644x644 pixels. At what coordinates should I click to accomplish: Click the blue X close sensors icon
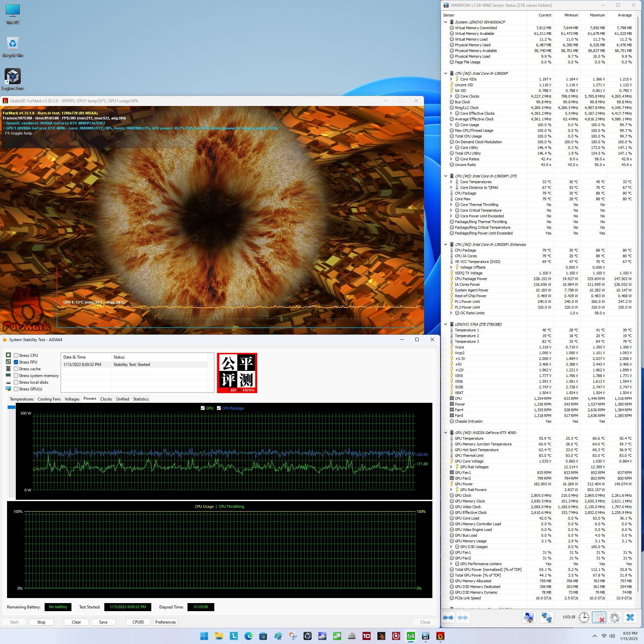click(x=630, y=617)
